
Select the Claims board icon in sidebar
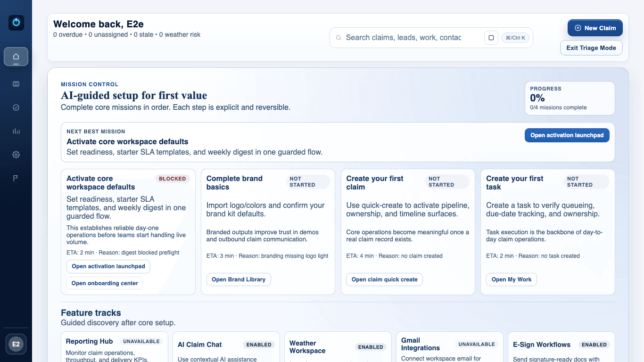16,84
